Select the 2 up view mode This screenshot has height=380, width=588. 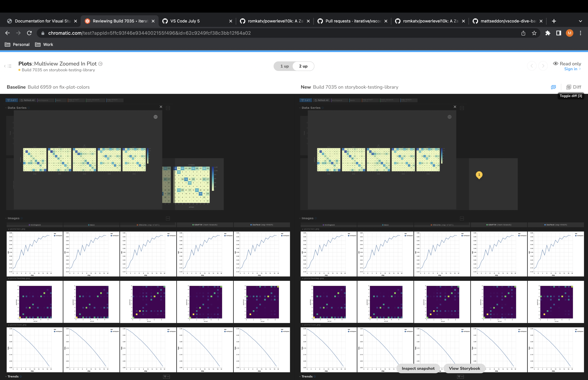point(303,66)
